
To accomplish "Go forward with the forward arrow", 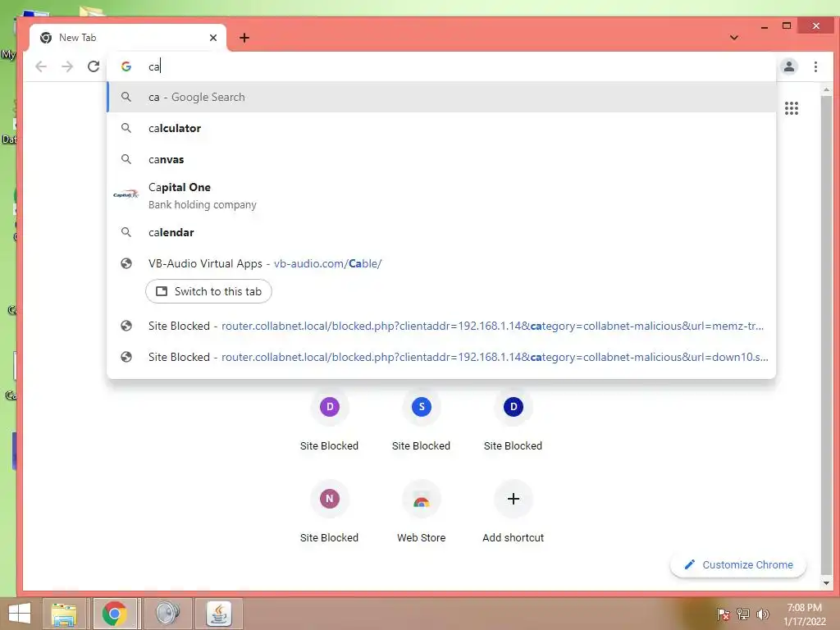I will pyautogui.click(x=67, y=66).
